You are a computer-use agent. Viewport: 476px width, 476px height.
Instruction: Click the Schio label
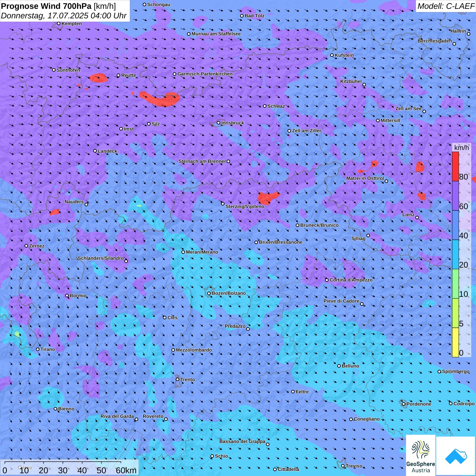point(221,456)
